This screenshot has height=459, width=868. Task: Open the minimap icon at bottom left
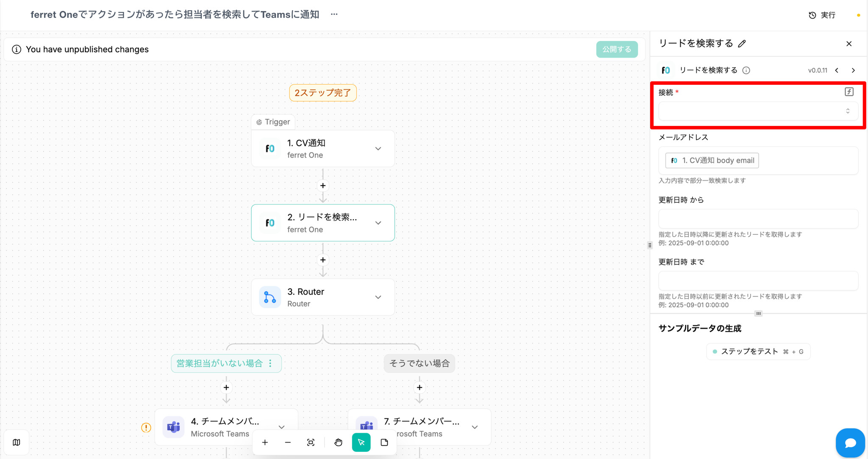17,442
